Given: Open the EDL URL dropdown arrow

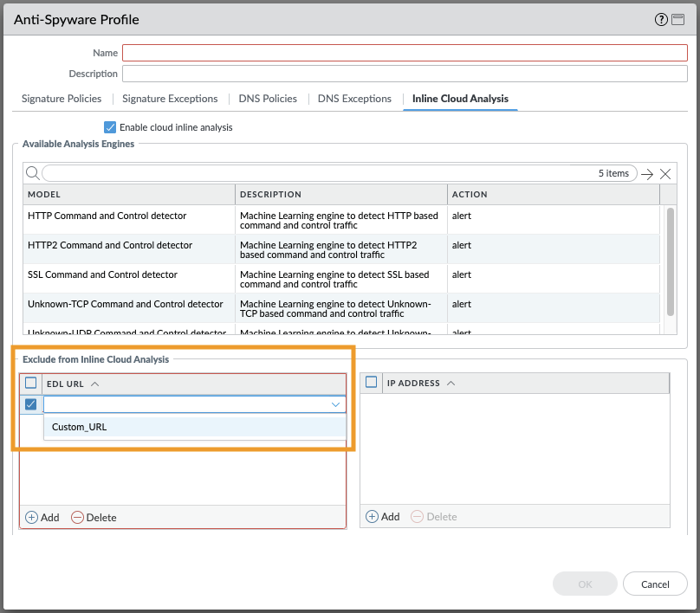Looking at the screenshot, I should click(335, 404).
